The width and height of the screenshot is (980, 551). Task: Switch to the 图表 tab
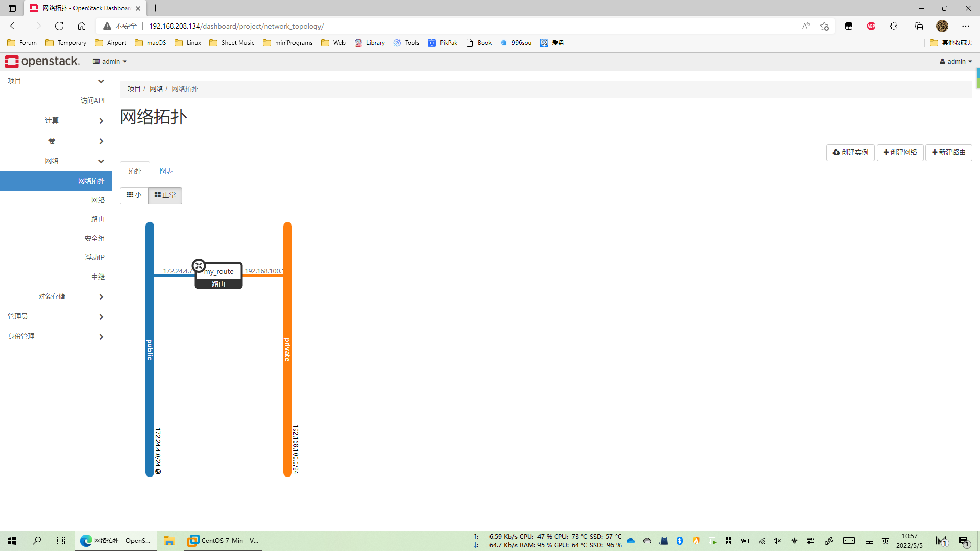(x=166, y=171)
